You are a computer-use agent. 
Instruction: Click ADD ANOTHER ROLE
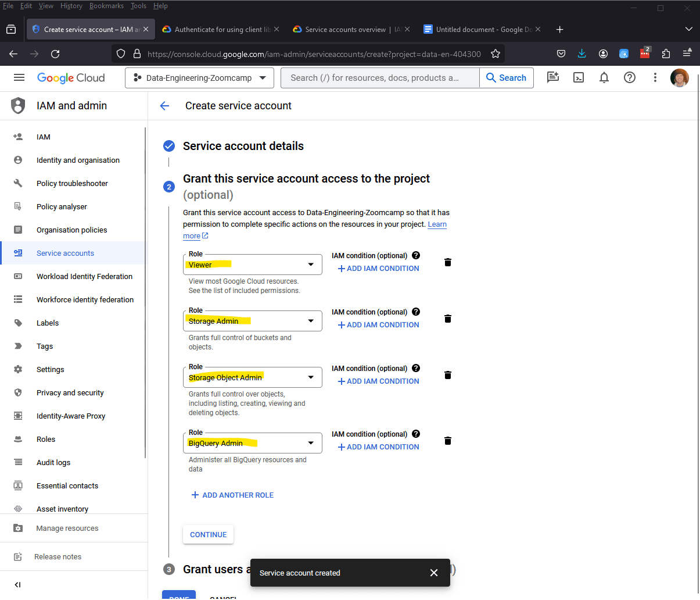[232, 495]
